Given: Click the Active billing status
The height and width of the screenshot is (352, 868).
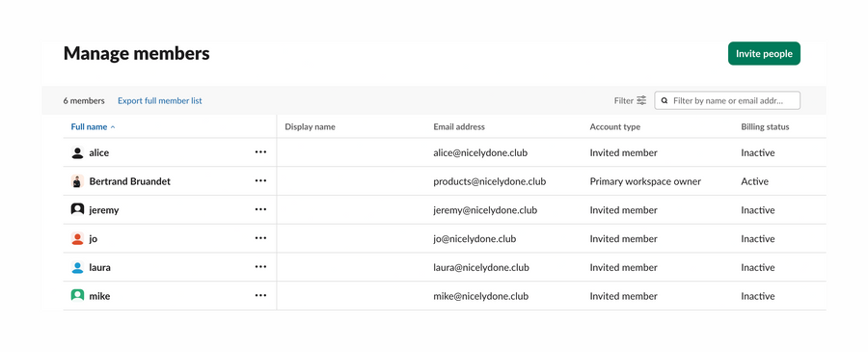Looking at the screenshot, I should click(755, 181).
